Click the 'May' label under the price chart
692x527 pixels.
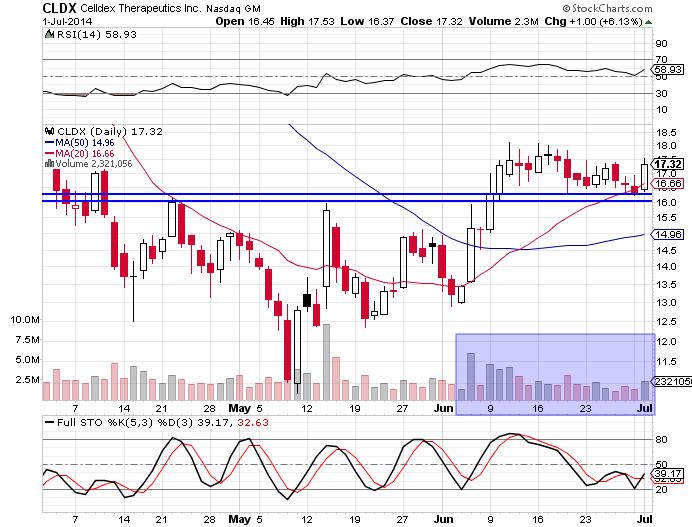pos(239,408)
